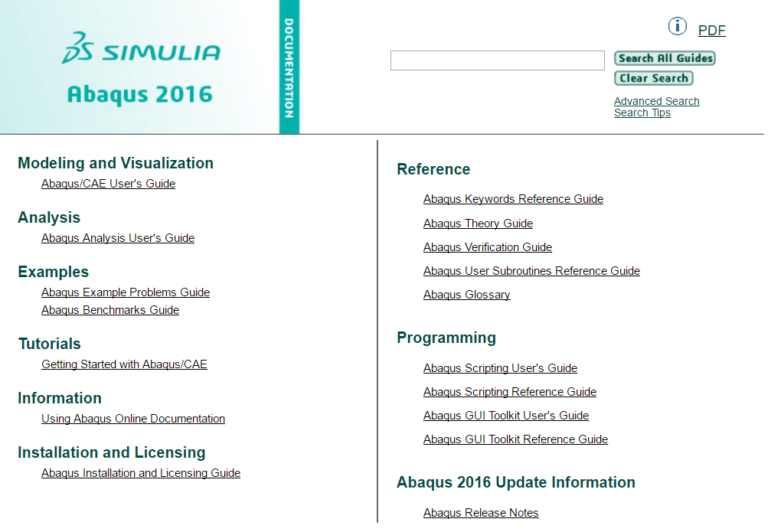Open Abaqus Installation and Licensing Guide
771x532 pixels.
(x=141, y=473)
